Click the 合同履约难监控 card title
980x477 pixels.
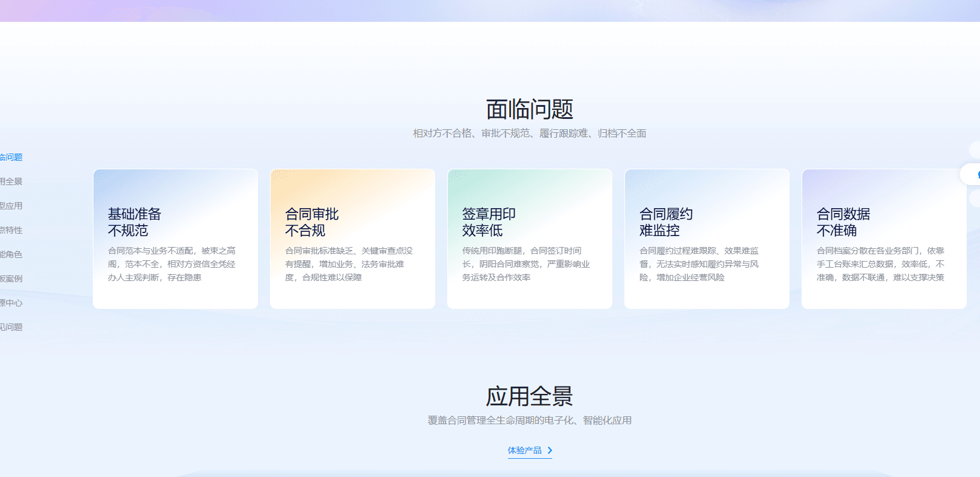tap(666, 222)
